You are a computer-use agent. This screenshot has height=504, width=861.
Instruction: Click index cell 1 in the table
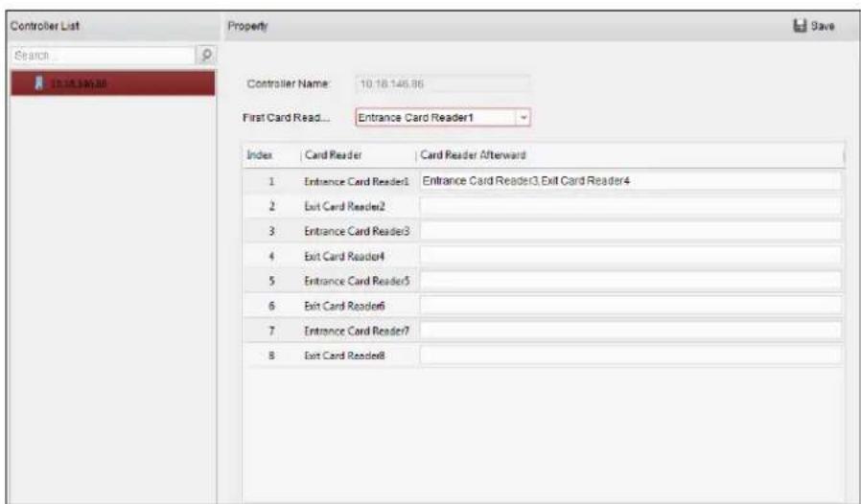(x=271, y=182)
